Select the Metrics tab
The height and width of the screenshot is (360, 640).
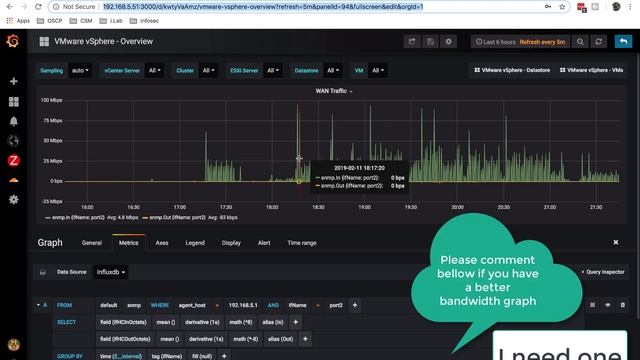click(129, 243)
